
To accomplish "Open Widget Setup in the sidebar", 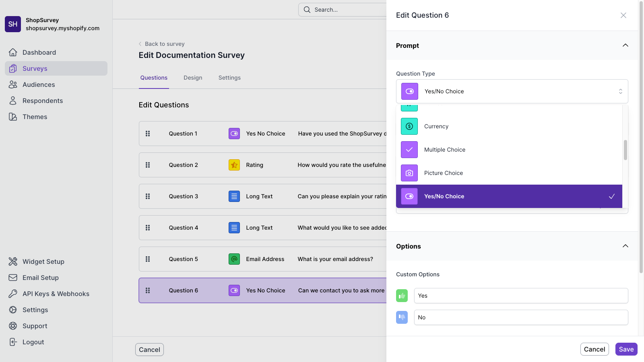I will [x=56, y=261].
